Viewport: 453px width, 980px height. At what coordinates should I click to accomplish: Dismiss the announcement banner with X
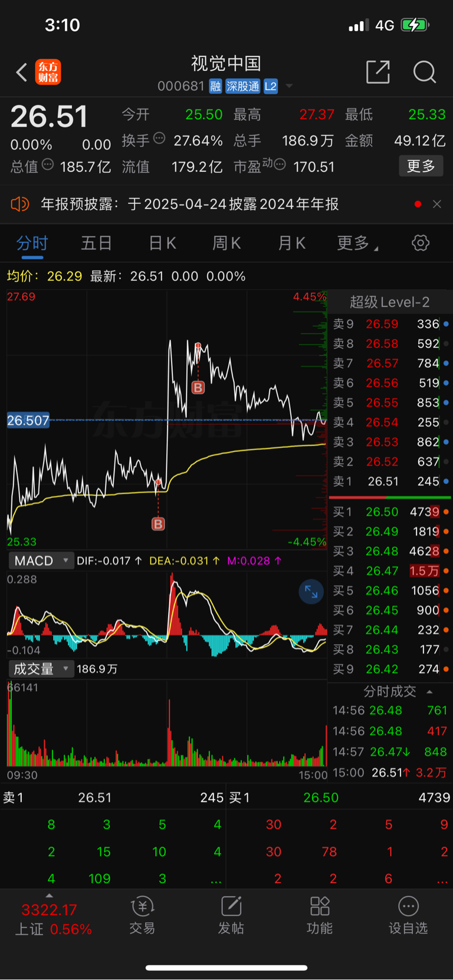437,204
